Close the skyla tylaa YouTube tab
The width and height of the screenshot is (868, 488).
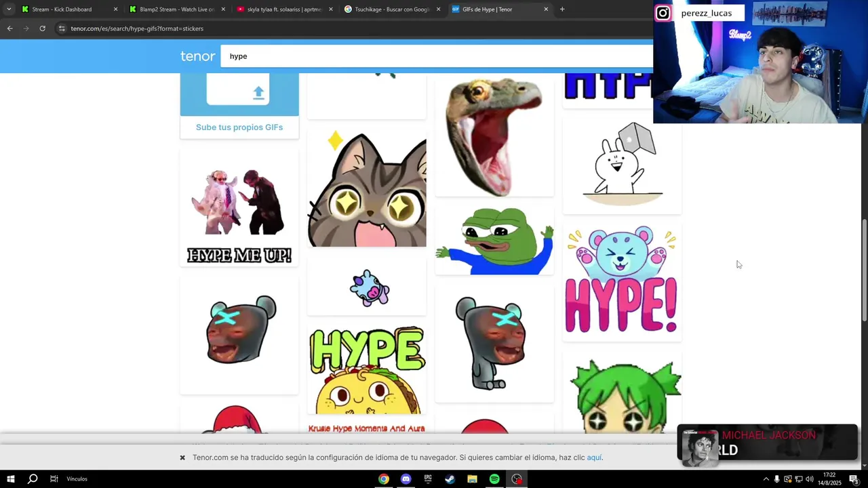click(x=331, y=9)
